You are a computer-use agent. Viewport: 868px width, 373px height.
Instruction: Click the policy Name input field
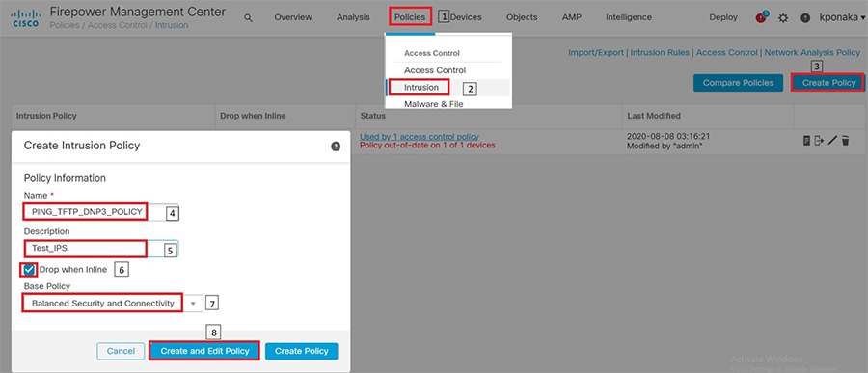click(x=101, y=212)
